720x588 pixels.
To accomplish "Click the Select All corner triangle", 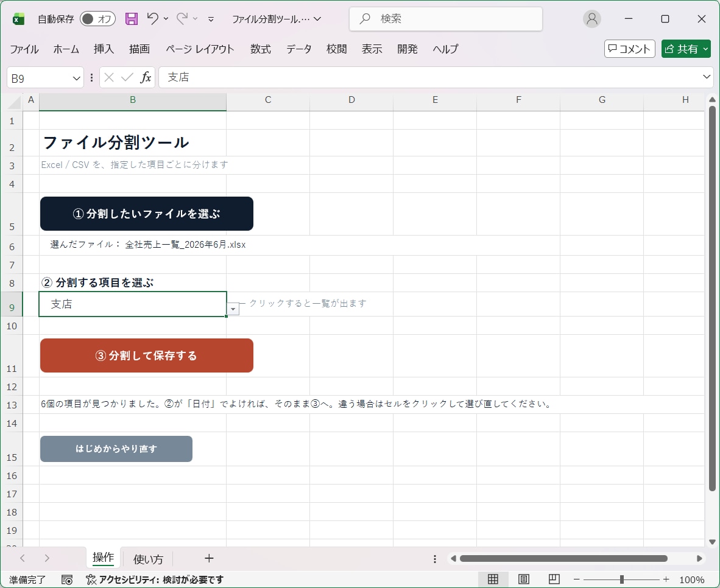I will pyautogui.click(x=15, y=102).
